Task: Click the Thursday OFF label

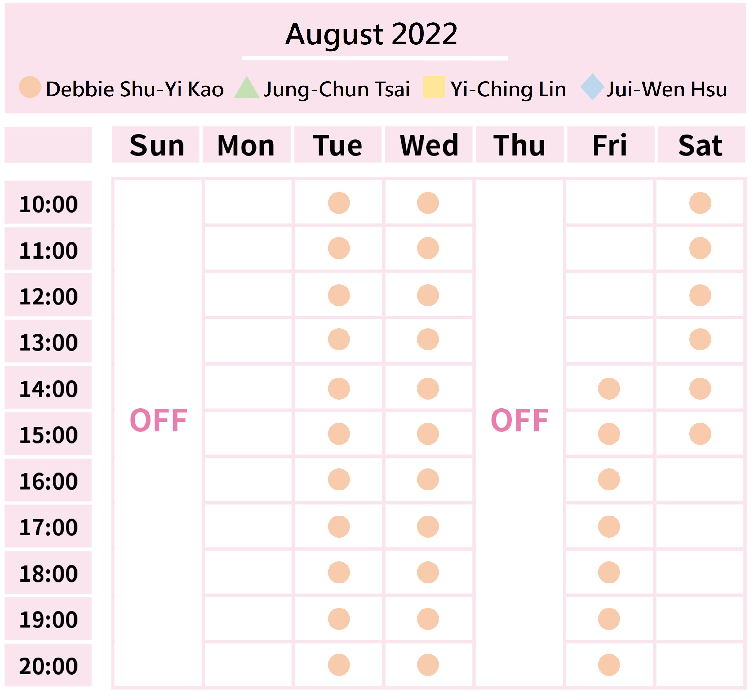Action: (x=520, y=420)
